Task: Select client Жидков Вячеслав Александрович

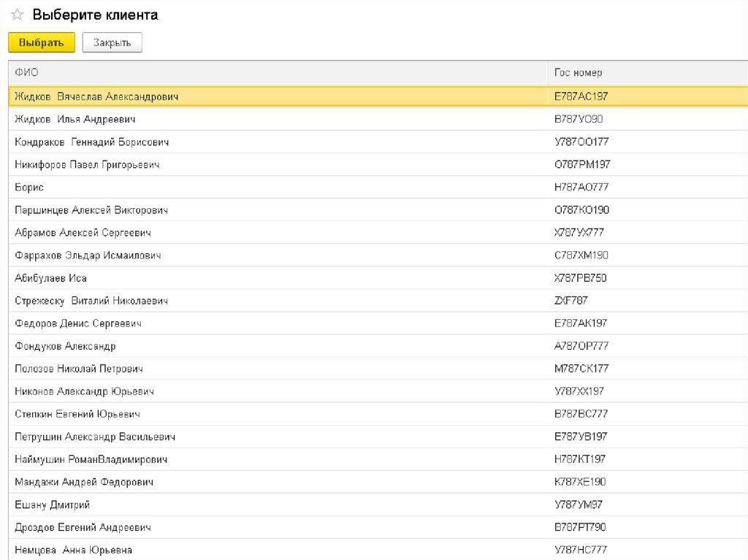Action: point(96,96)
